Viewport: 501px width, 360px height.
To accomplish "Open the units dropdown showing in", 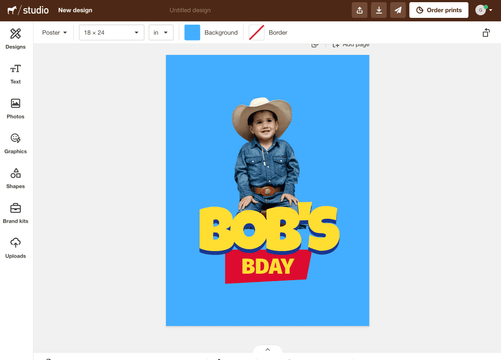I will (161, 33).
